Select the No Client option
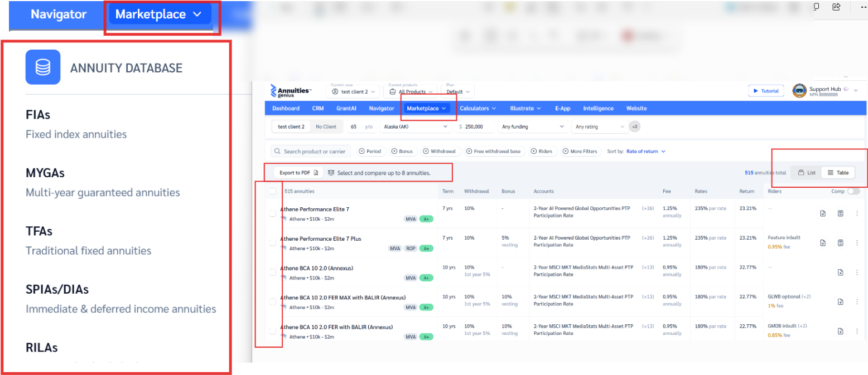868x375 pixels. point(326,126)
